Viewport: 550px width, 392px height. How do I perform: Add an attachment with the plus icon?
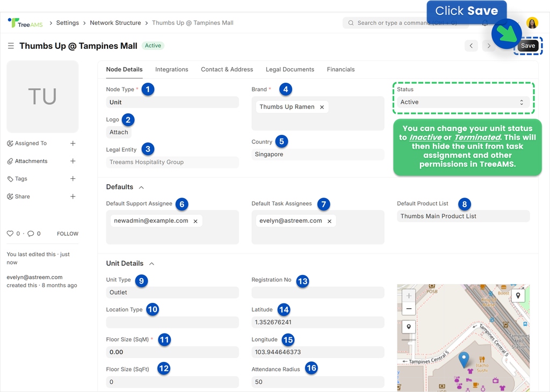[73, 161]
